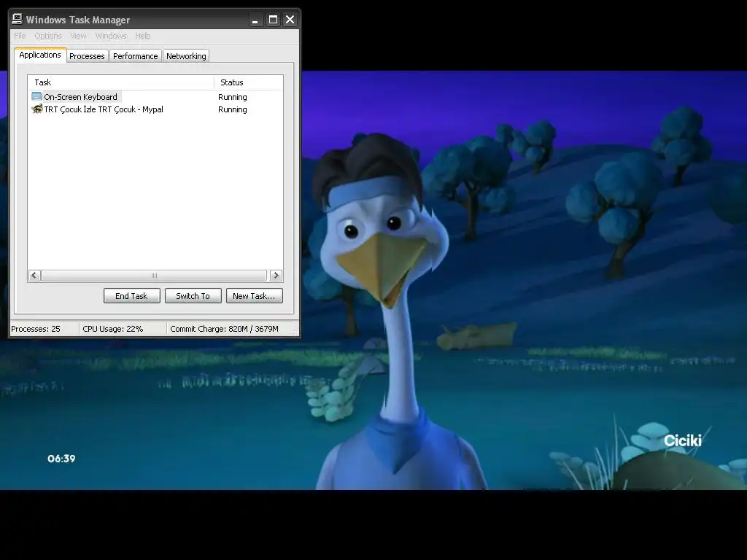
Task: Click the Mypal browser task icon
Action: coord(37,109)
